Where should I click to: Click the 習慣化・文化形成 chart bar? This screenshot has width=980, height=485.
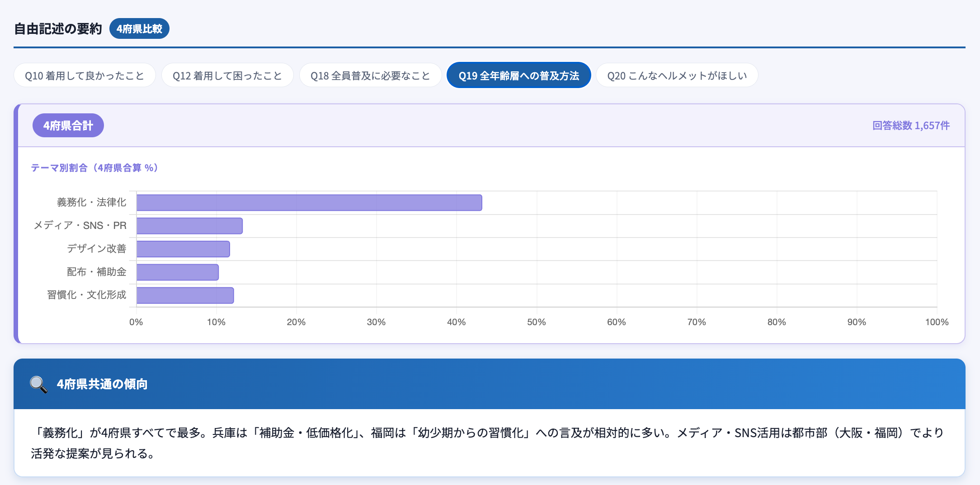click(x=185, y=295)
